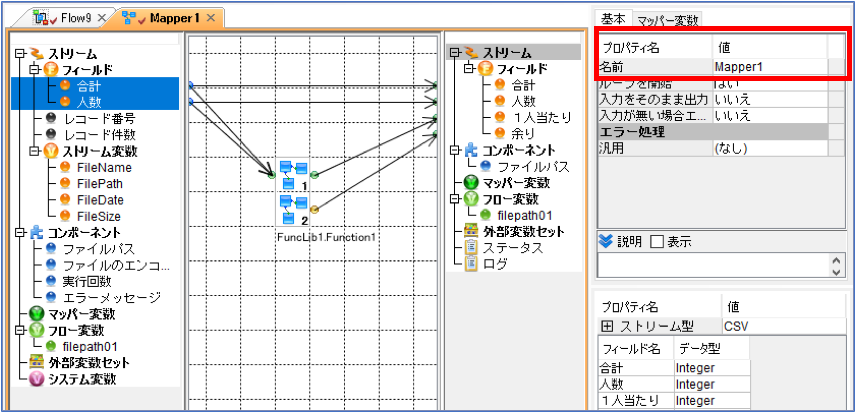Click the ログ icon

[470, 263]
